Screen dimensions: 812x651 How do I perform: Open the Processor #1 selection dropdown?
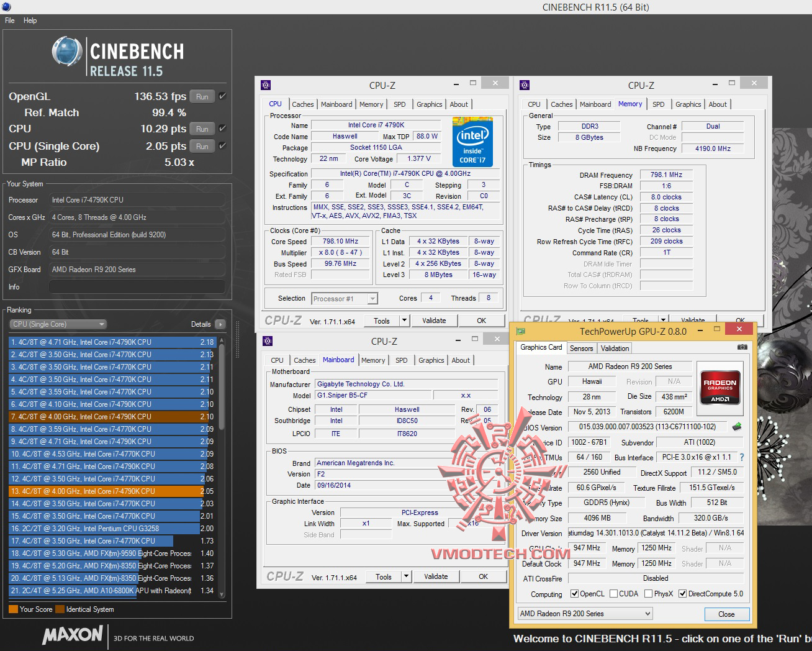coord(345,299)
